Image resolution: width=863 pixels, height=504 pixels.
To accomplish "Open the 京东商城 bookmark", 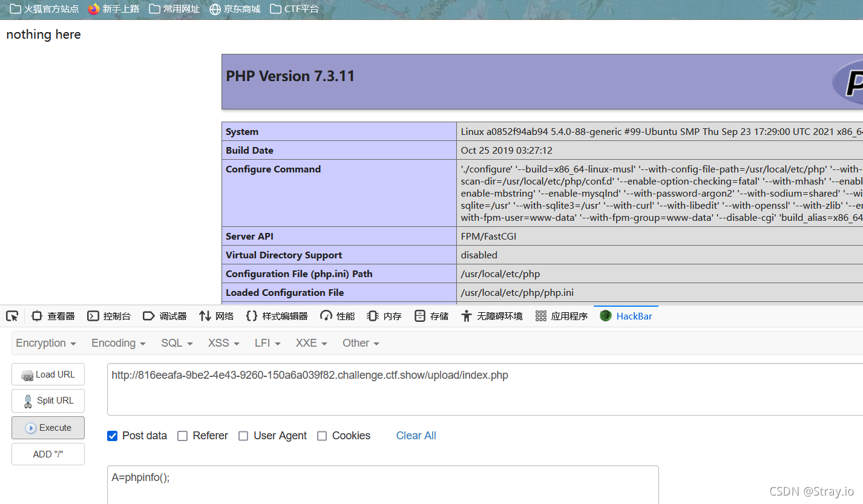I will pos(235,9).
